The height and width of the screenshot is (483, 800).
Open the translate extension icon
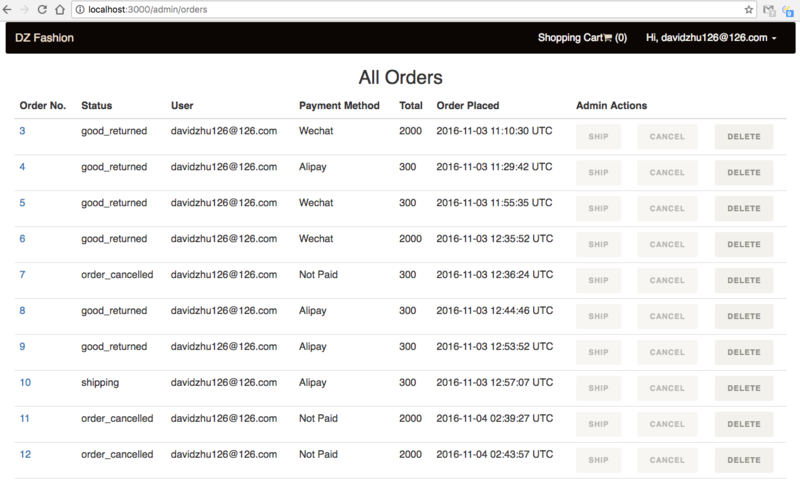point(789,10)
